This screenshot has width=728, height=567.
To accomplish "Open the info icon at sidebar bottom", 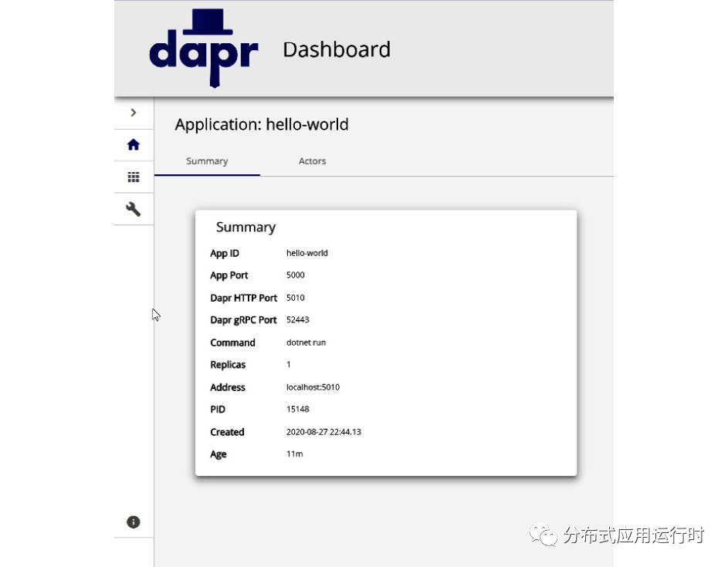I will pos(134,522).
